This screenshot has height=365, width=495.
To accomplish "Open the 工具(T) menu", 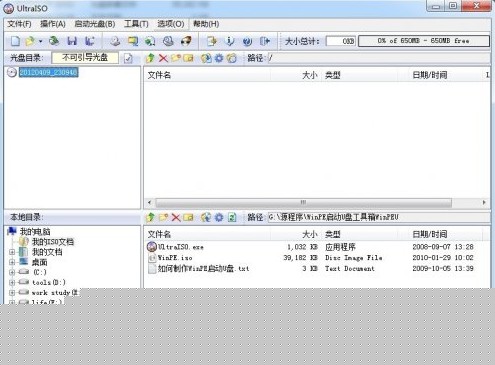I will (136, 24).
